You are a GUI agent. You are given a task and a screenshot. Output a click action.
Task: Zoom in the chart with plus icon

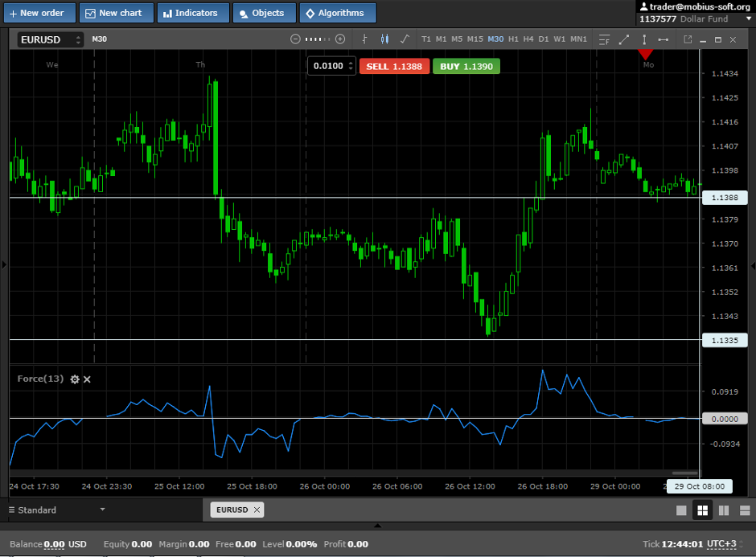coord(340,39)
